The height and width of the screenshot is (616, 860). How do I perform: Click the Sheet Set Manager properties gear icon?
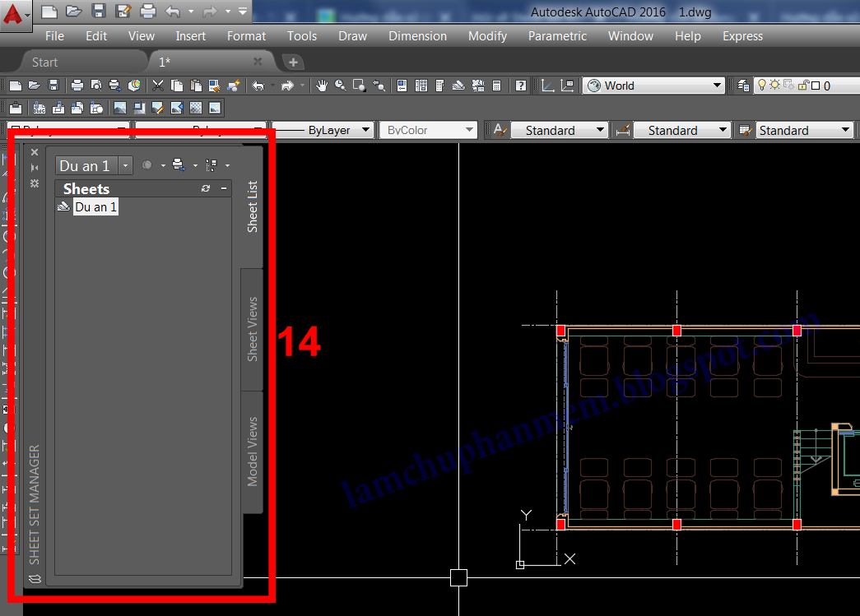point(34,184)
